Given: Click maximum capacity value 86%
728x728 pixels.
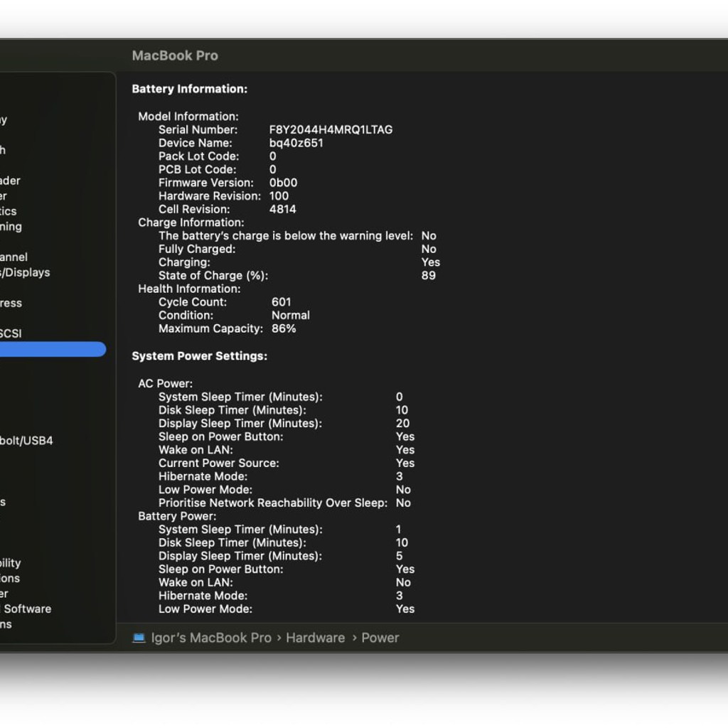Looking at the screenshot, I should [x=284, y=328].
